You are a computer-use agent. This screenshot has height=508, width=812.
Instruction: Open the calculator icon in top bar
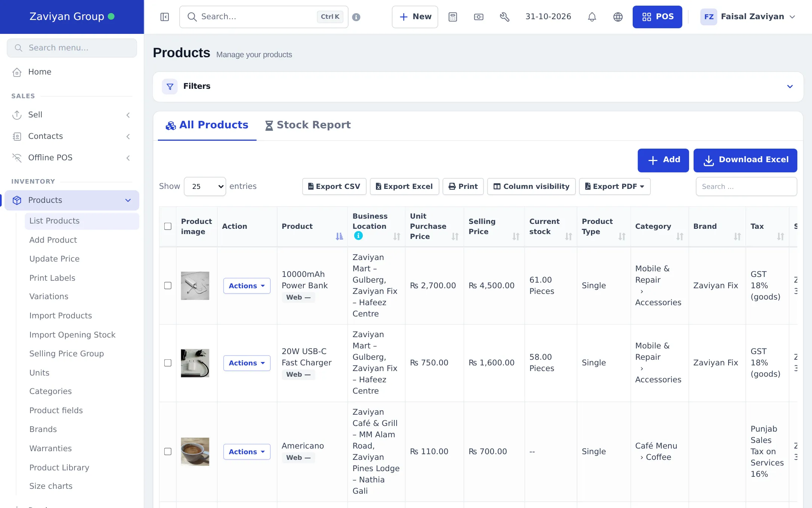[x=453, y=17]
